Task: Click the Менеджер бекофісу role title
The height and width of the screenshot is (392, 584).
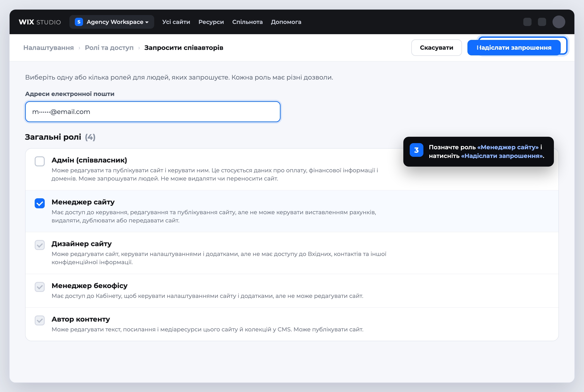Action: [x=90, y=286]
